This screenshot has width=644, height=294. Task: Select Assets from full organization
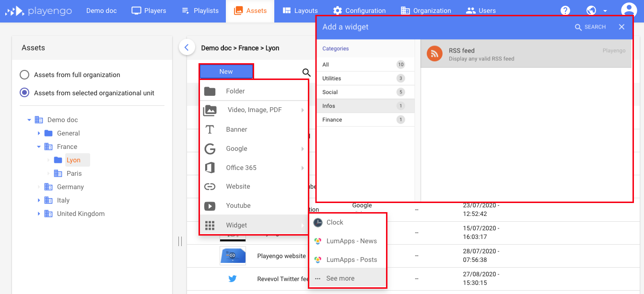[24, 75]
